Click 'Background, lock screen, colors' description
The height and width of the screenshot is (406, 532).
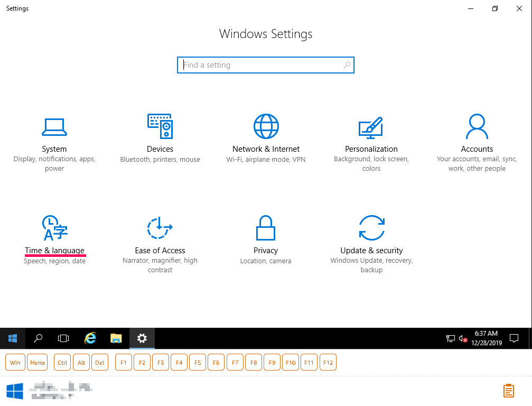(x=371, y=164)
